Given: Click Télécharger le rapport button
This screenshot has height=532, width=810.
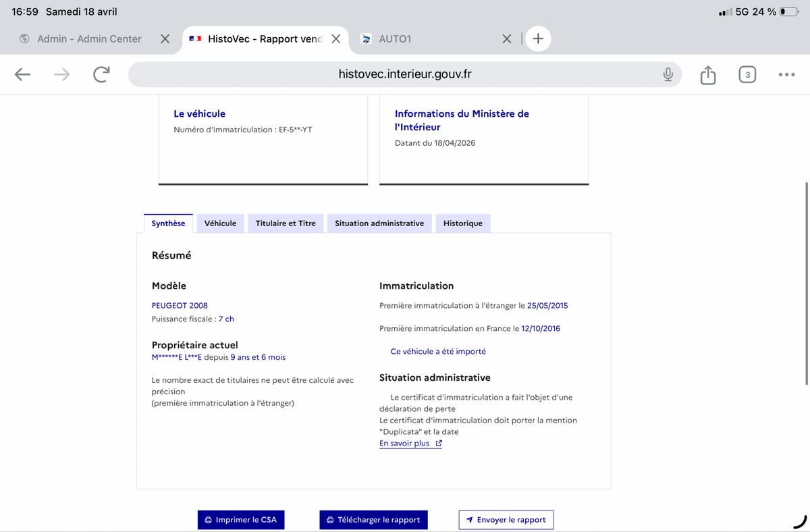Looking at the screenshot, I should [373, 520].
